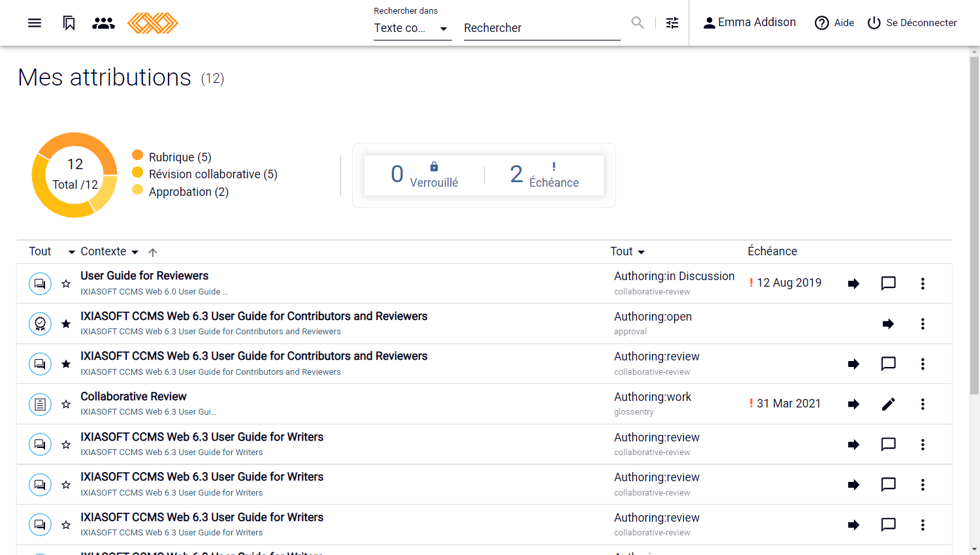Toggle star on first User Guide for Writers
Image resolution: width=980 pixels, height=555 pixels.
coord(66,445)
